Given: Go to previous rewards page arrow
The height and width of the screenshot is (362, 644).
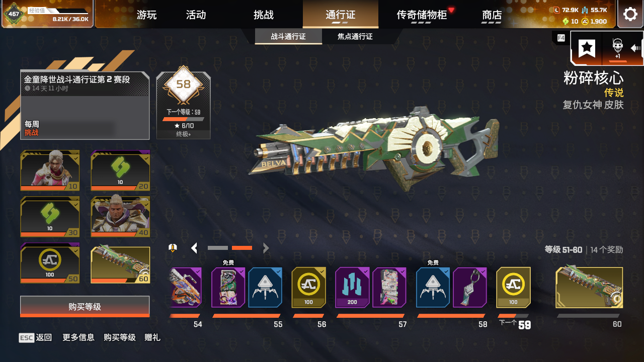Looking at the screenshot, I should click(194, 248).
